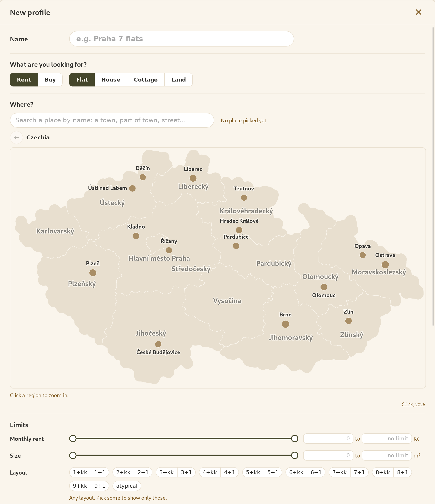Choose Cottage property type
435x504 pixels.
pyautogui.click(x=146, y=79)
